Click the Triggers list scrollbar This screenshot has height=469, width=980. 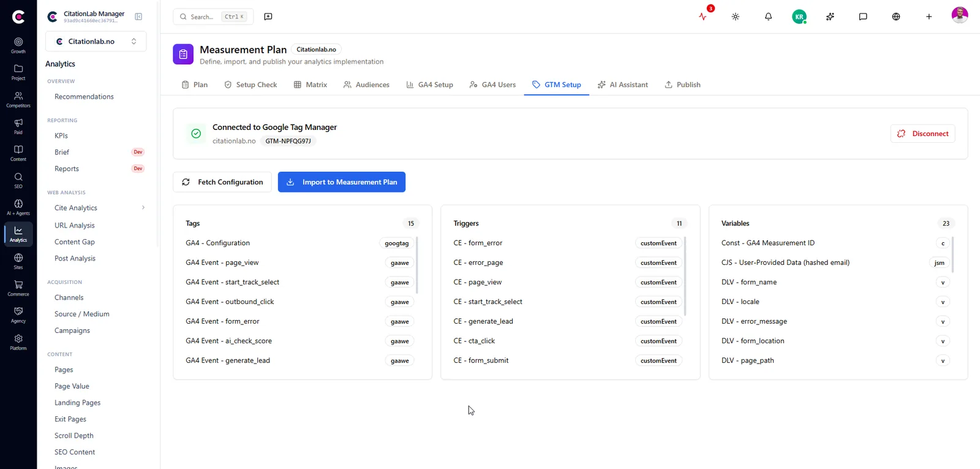tap(685, 276)
